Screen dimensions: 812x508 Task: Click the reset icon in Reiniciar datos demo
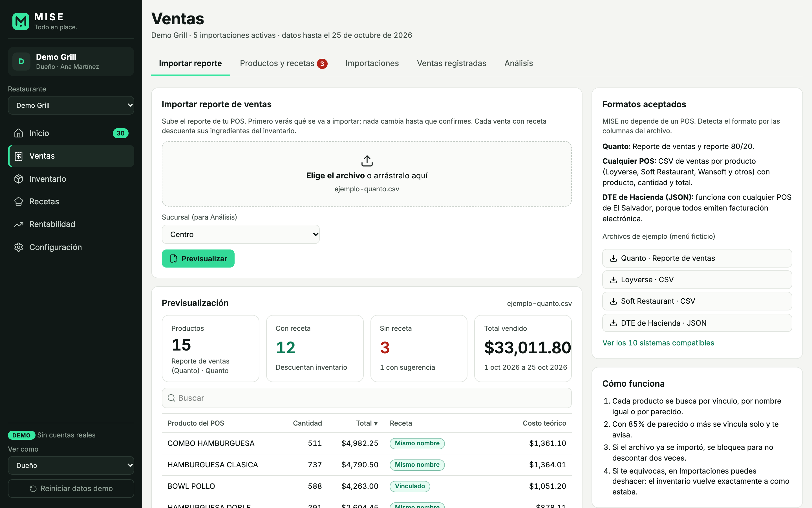pyautogui.click(x=33, y=489)
